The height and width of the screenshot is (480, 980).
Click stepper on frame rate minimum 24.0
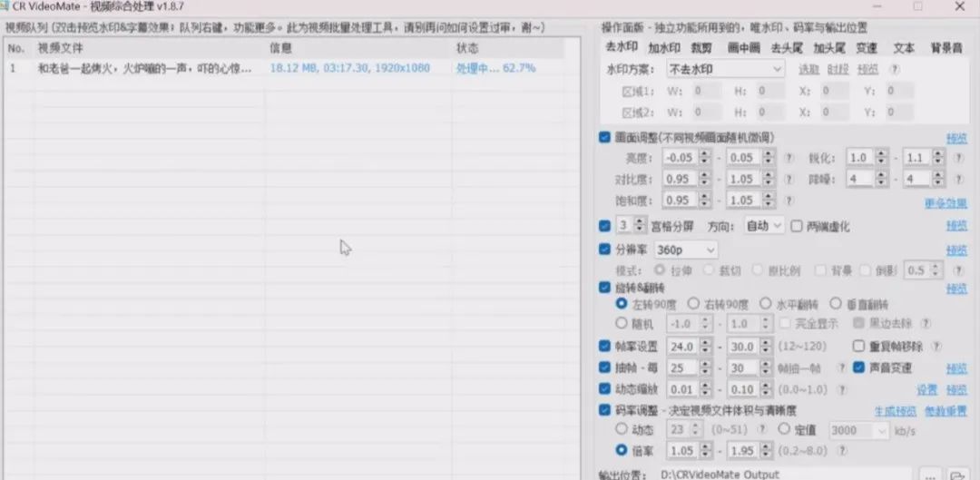coord(705,347)
